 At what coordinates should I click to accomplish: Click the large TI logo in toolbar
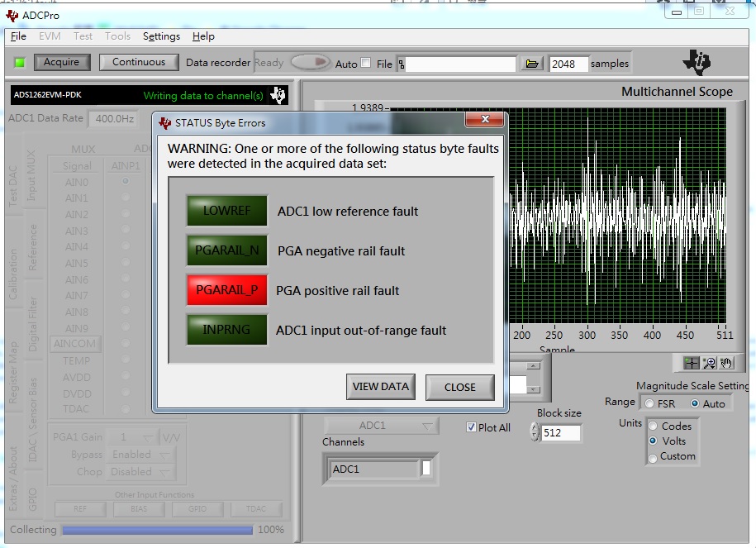point(697,62)
